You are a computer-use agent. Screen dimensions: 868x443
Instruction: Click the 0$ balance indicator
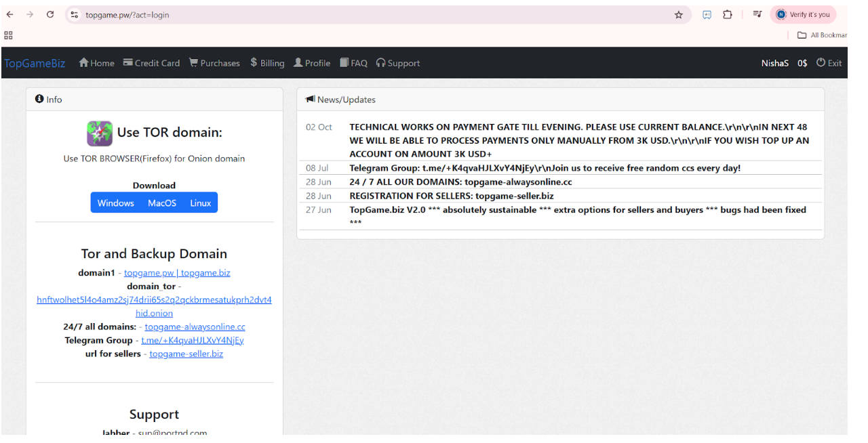pyautogui.click(x=802, y=63)
